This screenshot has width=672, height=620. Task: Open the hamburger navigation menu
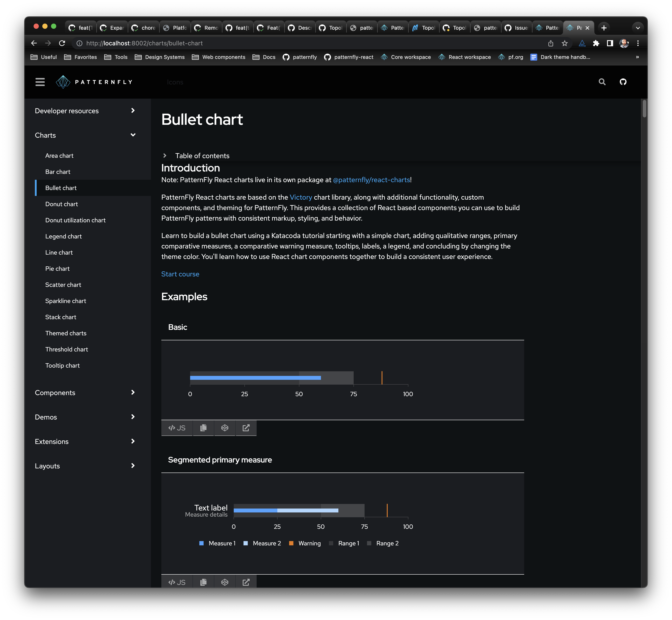click(40, 82)
